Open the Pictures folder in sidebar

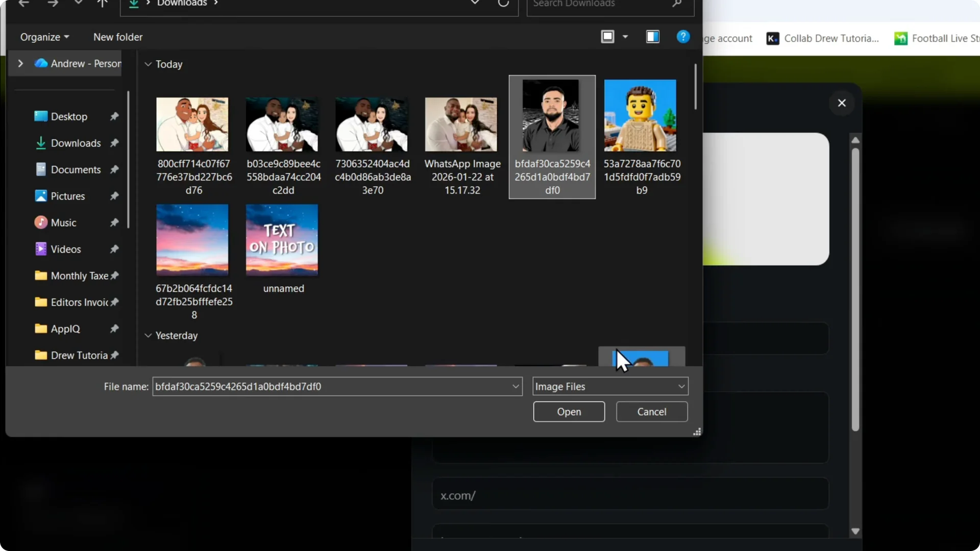point(67,195)
